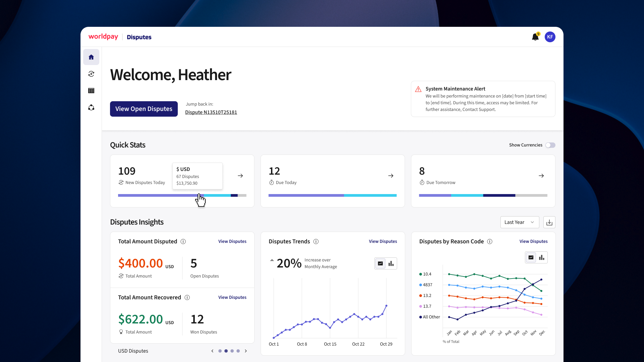View Disputes link in Total Amount Recovered
644x362 pixels.
(x=232, y=298)
